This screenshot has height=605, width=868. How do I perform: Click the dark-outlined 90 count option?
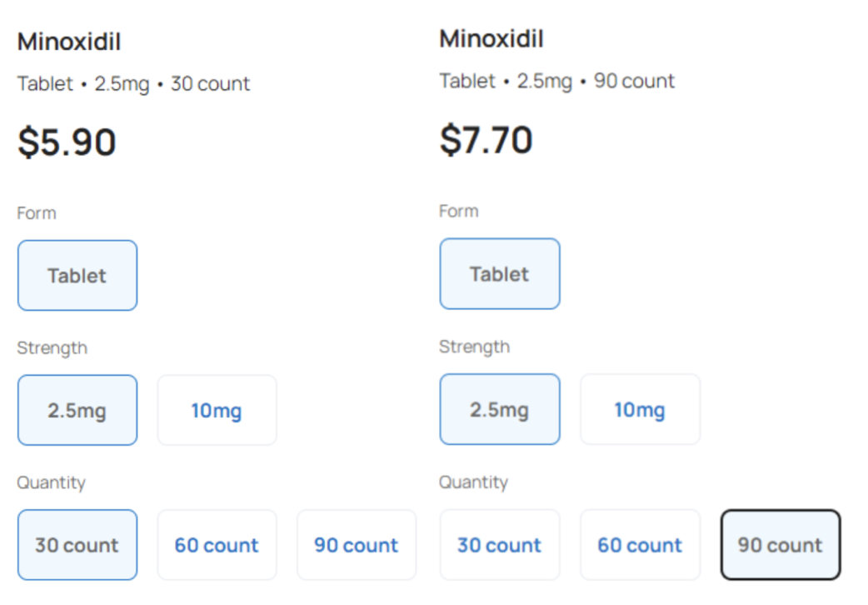tap(781, 546)
